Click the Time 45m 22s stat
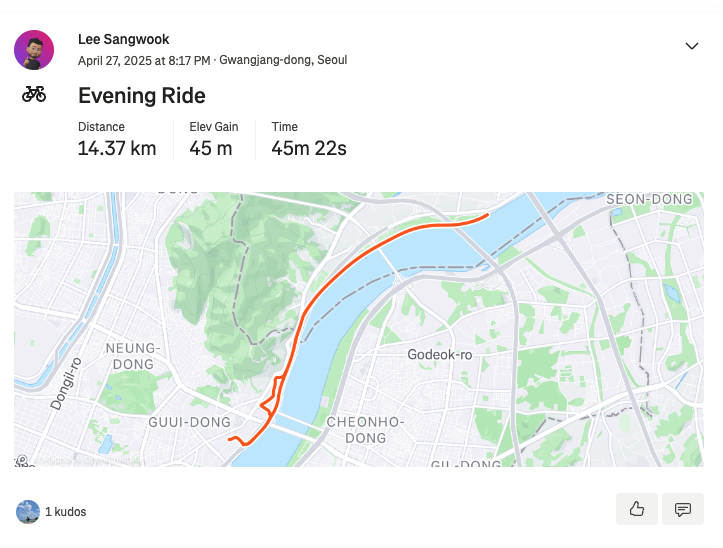This screenshot has height=548, width=723. pos(308,139)
